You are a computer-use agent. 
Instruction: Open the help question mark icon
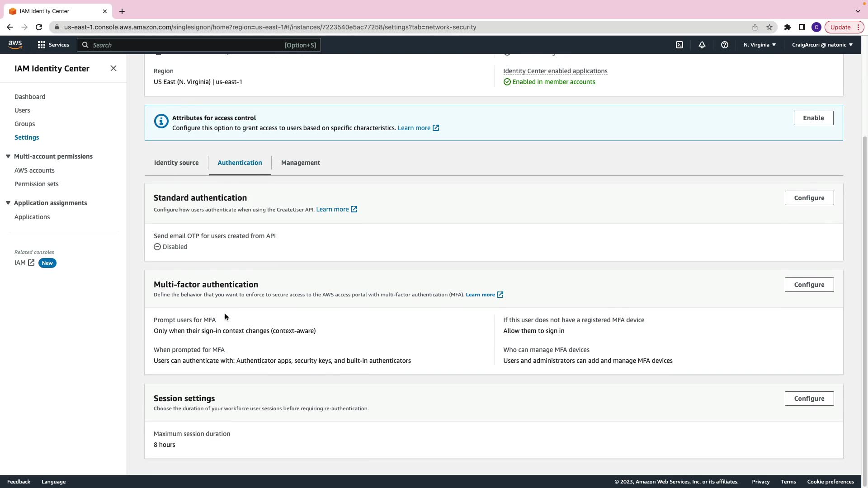[x=725, y=45]
